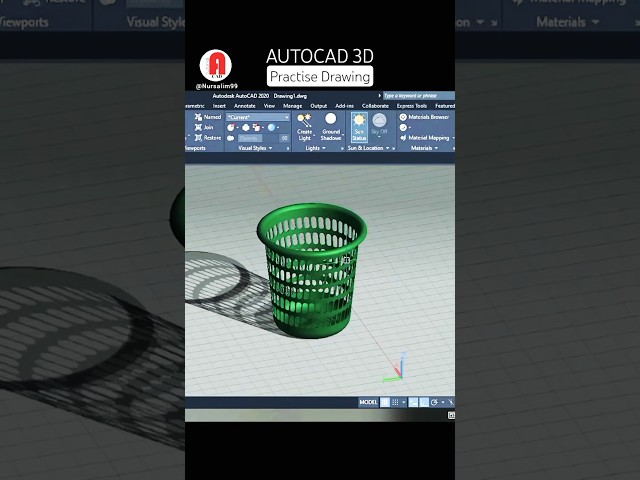This screenshot has height=480, width=640.
Task: Open the Manage ribbon tab
Action: (x=293, y=106)
